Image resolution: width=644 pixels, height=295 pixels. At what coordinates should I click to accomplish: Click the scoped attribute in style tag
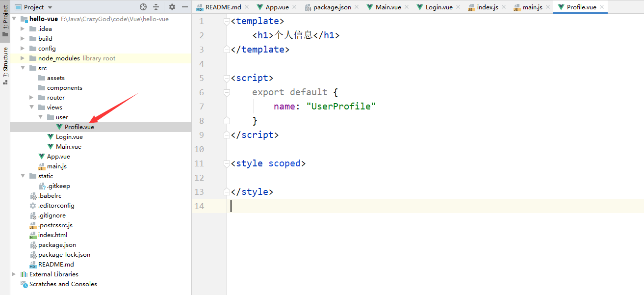click(x=284, y=163)
